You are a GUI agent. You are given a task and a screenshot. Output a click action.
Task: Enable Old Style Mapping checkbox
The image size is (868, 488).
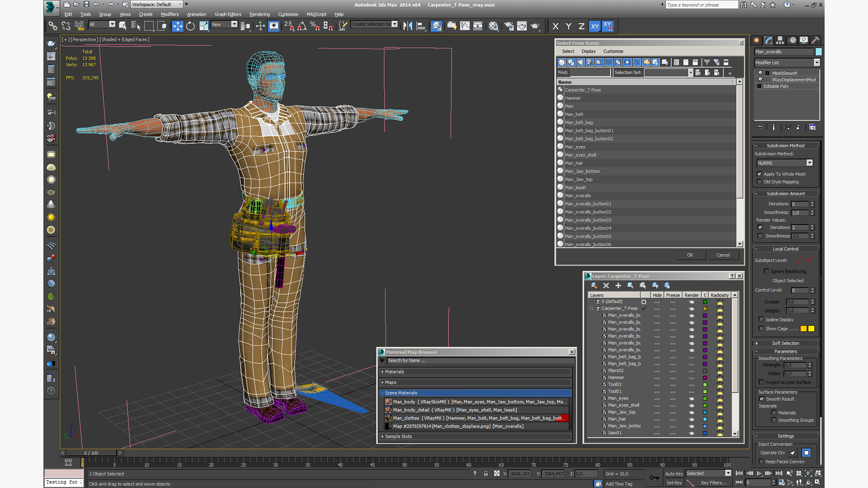tap(759, 182)
